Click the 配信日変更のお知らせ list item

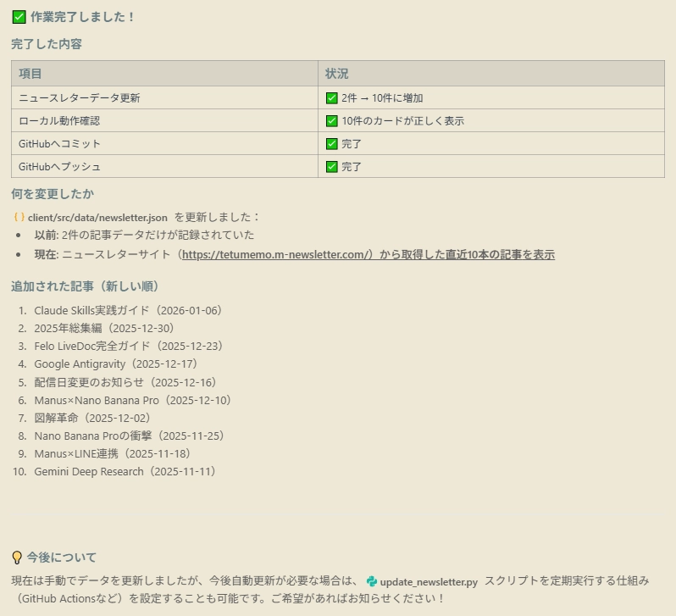point(125,382)
